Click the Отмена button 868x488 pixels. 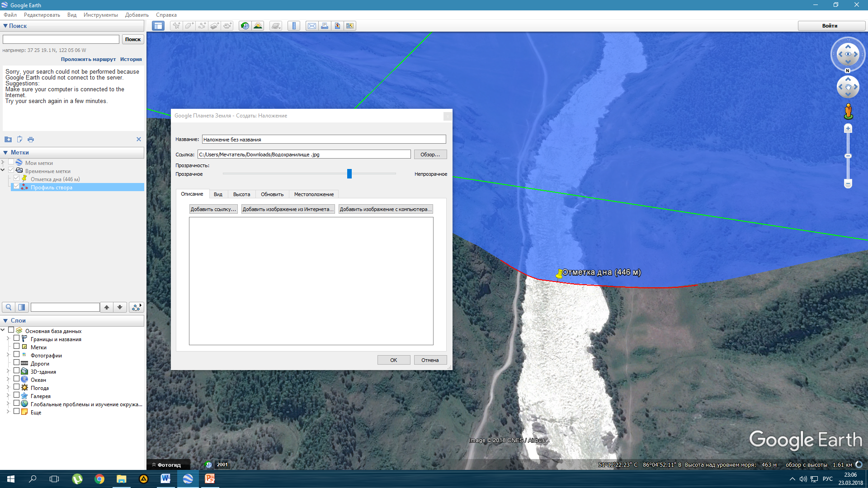click(x=430, y=360)
